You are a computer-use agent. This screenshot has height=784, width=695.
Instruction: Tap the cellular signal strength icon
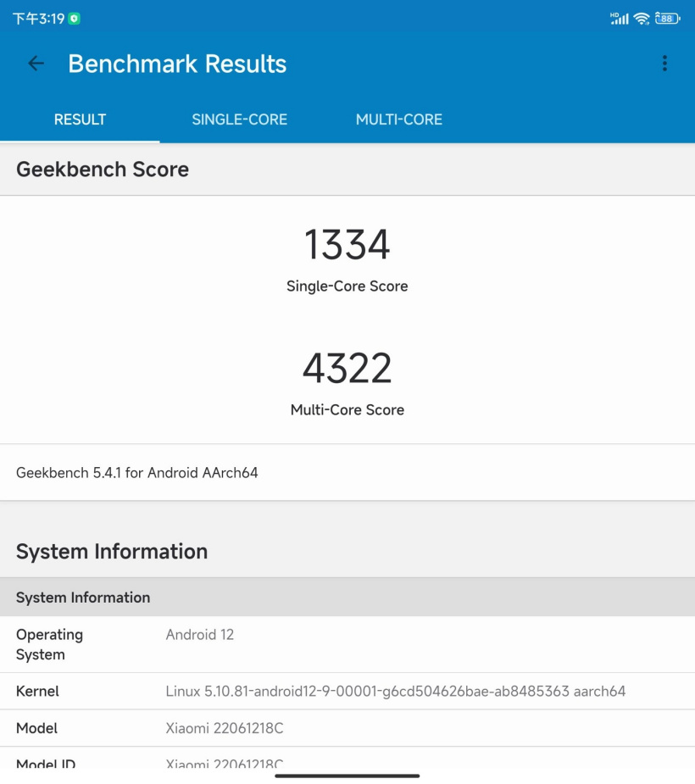619,19
